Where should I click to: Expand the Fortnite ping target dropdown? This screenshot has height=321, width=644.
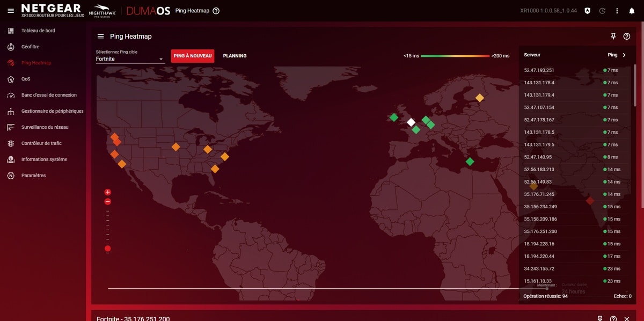(x=161, y=59)
